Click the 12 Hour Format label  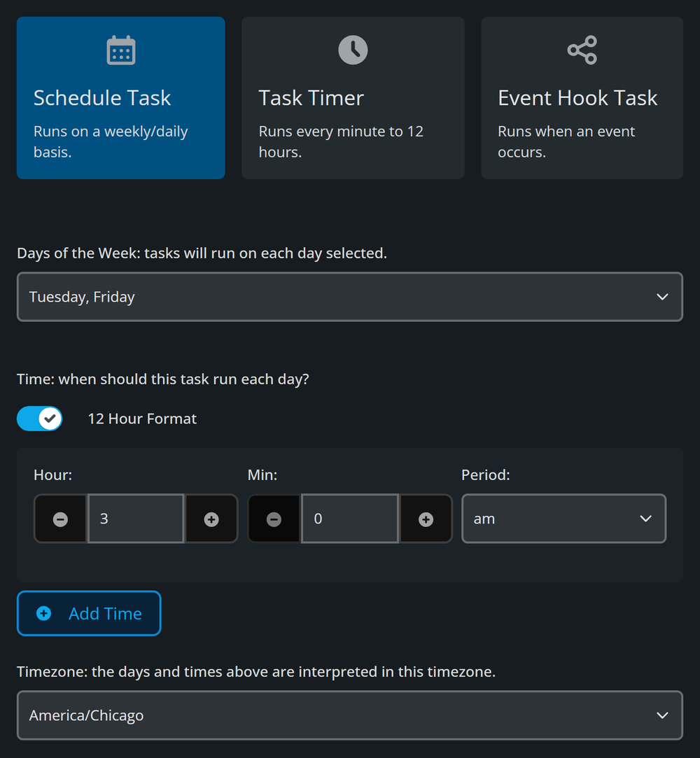point(142,419)
